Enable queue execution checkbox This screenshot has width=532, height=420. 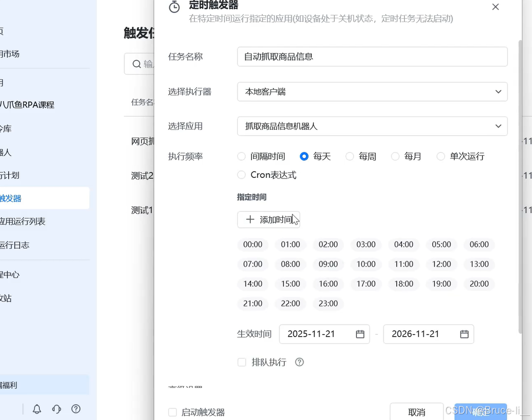[242, 362]
